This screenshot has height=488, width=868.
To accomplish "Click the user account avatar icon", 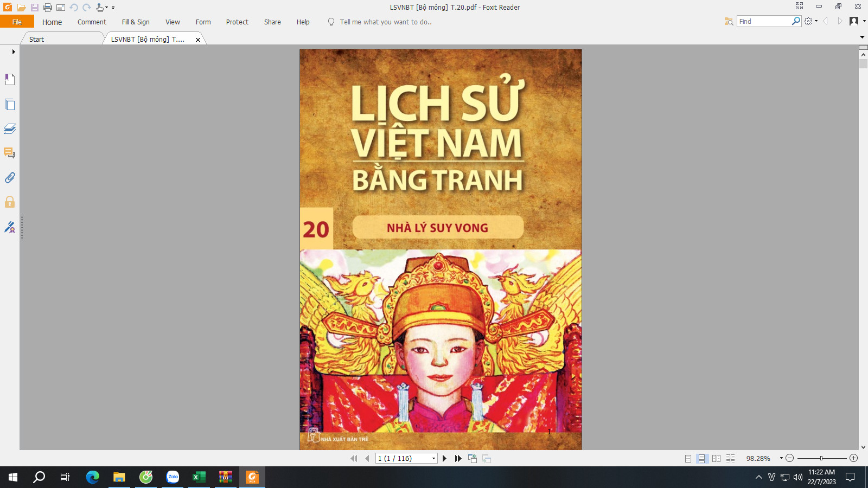I will point(854,21).
